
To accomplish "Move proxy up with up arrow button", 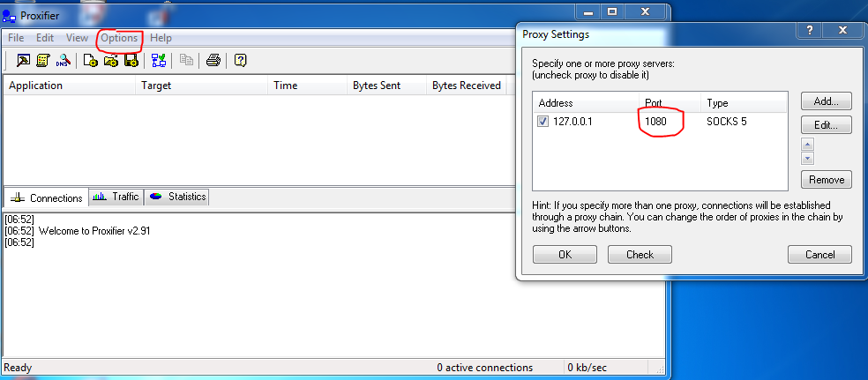I will (807, 145).
